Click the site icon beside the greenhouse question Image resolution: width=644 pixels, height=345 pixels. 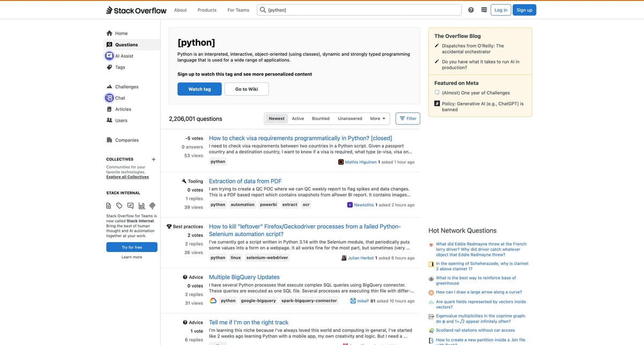(x=431, y=278)
